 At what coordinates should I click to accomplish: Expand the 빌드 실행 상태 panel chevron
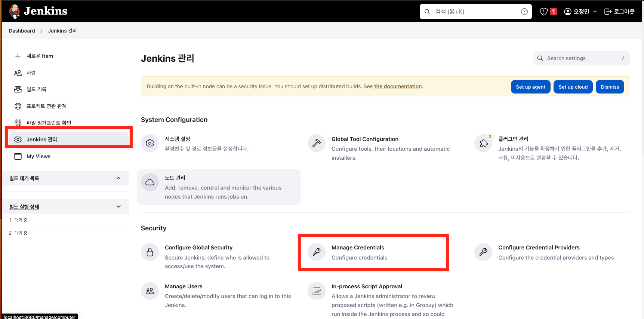tap(118, 206)
